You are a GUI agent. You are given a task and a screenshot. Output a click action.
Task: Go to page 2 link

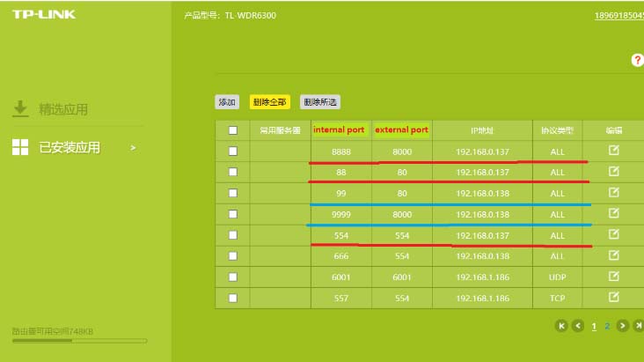[x=607, y=327]
